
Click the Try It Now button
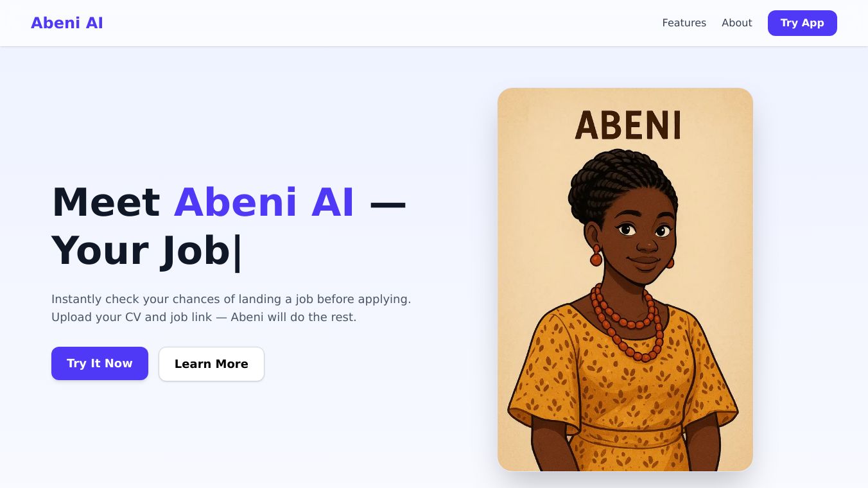pyautogui.click(x=100, y=363)
